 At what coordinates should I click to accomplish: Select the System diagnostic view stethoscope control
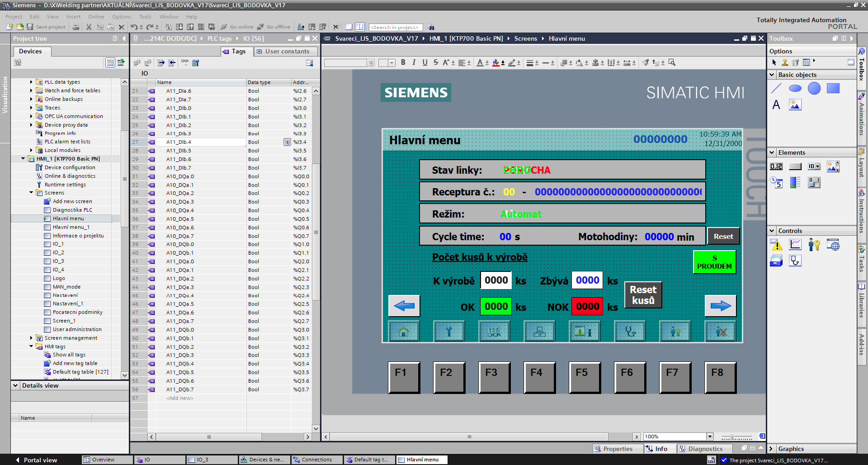[795, 261]
